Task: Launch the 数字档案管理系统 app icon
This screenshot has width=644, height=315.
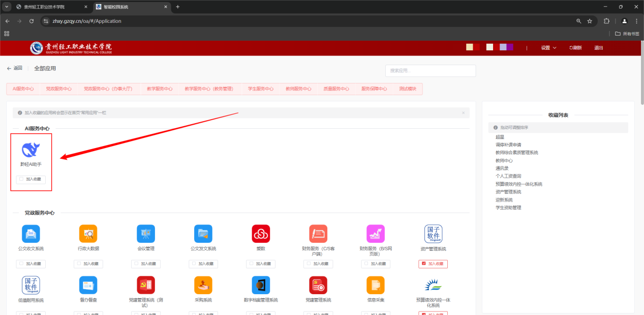Action: pyautogui.click(x=261, y=285)
